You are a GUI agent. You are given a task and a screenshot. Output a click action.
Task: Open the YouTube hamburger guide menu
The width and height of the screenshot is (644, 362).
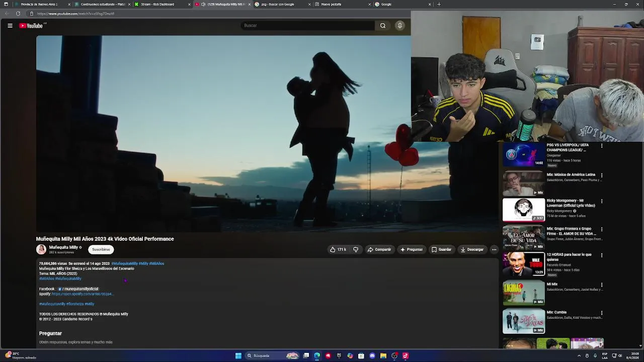tap(10, 26)
